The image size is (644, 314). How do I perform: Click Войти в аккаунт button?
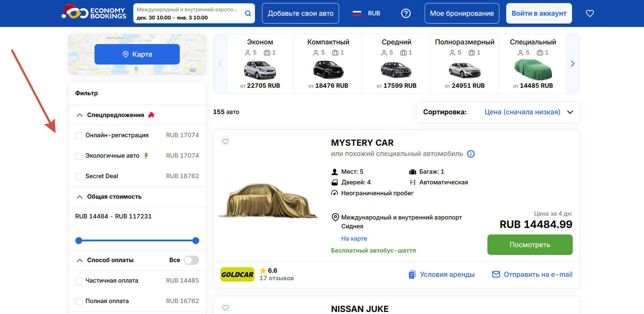pyautogui.click(x=539, y=13)
